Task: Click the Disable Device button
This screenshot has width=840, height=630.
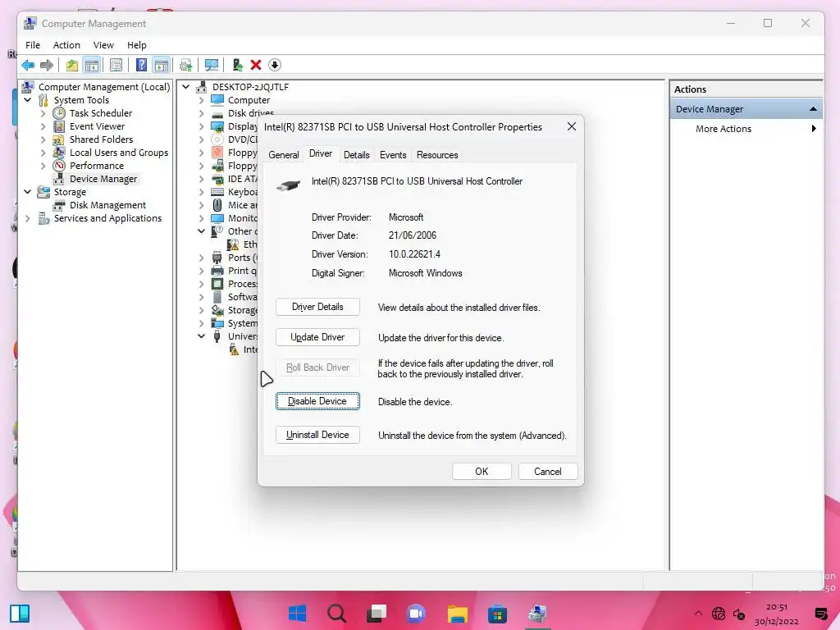Action: coord(317,401)
